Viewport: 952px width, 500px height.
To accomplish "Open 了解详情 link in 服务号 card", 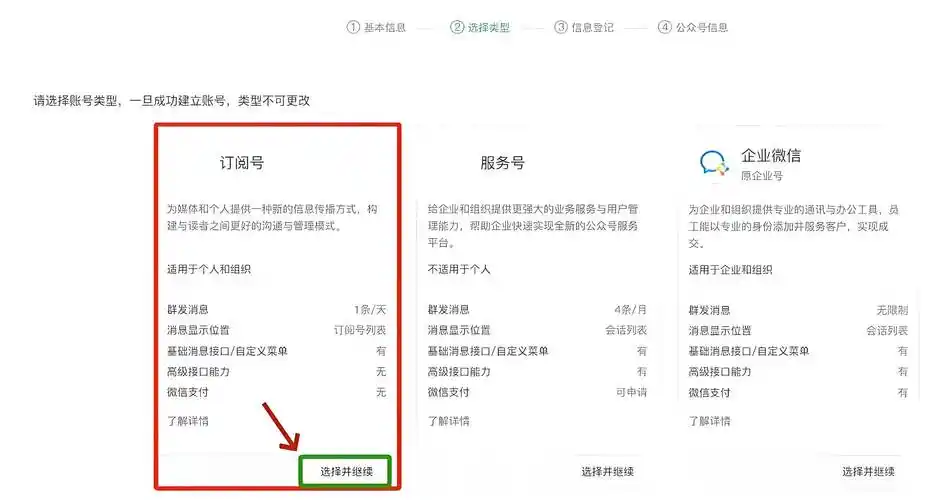I will (449, 421).
